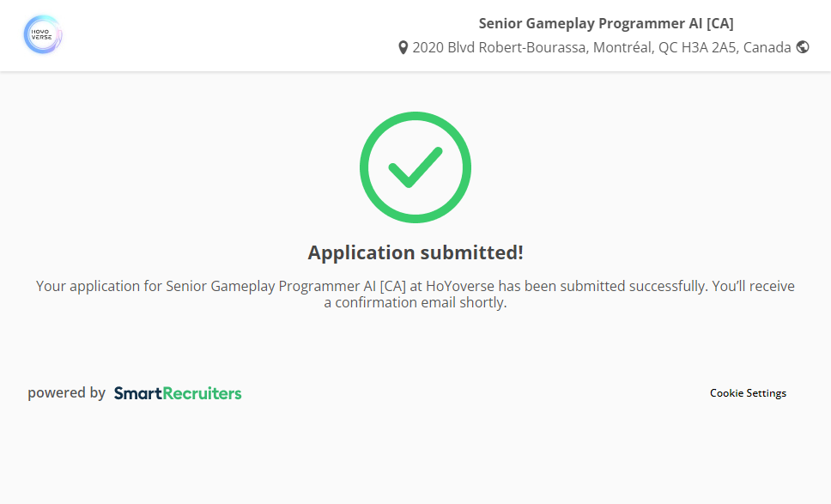This screenshot has height=504, width=831.
Task: Click the Senior Gameplay Programmer AI header title
Action: (x=606, y=23)
